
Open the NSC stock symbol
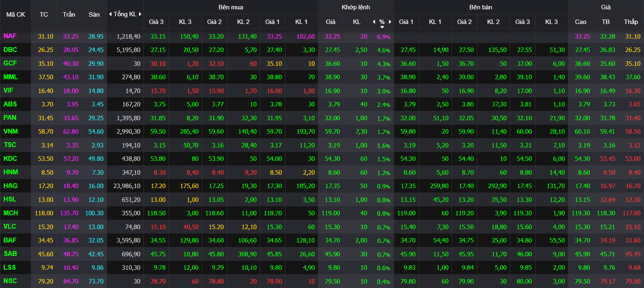click(10, 281)
